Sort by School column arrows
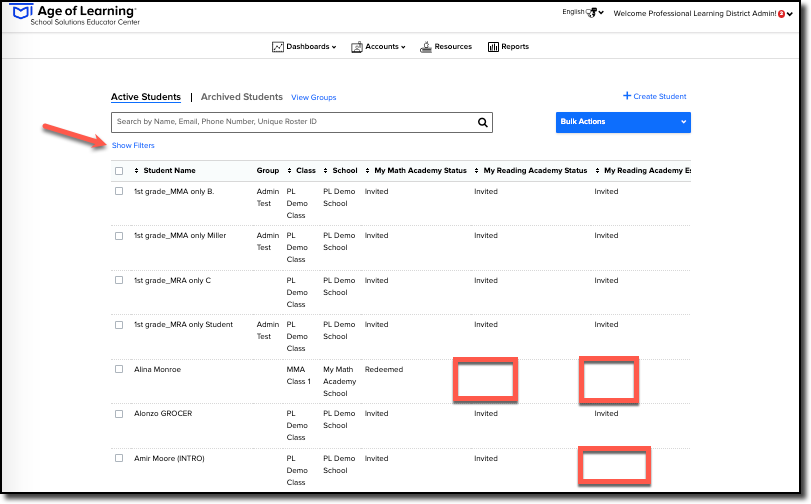 tap(325, 171)
